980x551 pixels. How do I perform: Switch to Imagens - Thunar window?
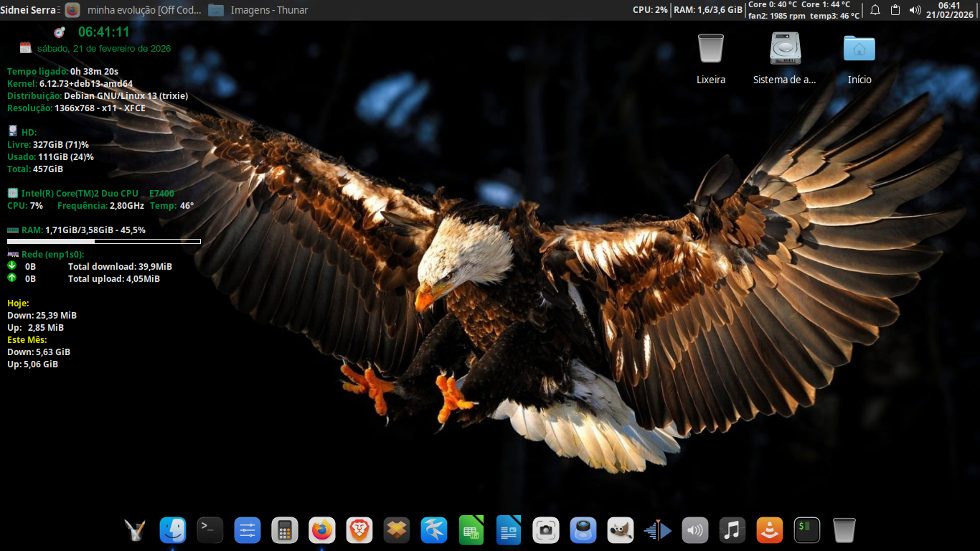click(x=258, y=10)
